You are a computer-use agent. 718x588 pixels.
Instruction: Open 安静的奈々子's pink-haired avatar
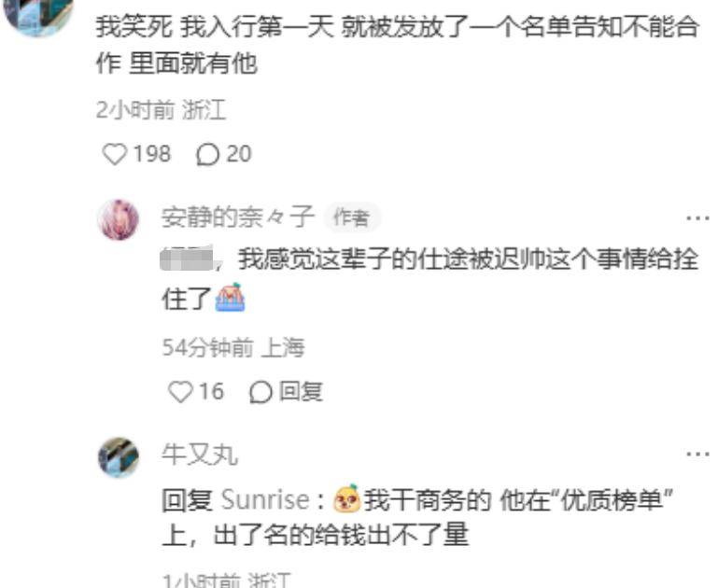(120, 219)
